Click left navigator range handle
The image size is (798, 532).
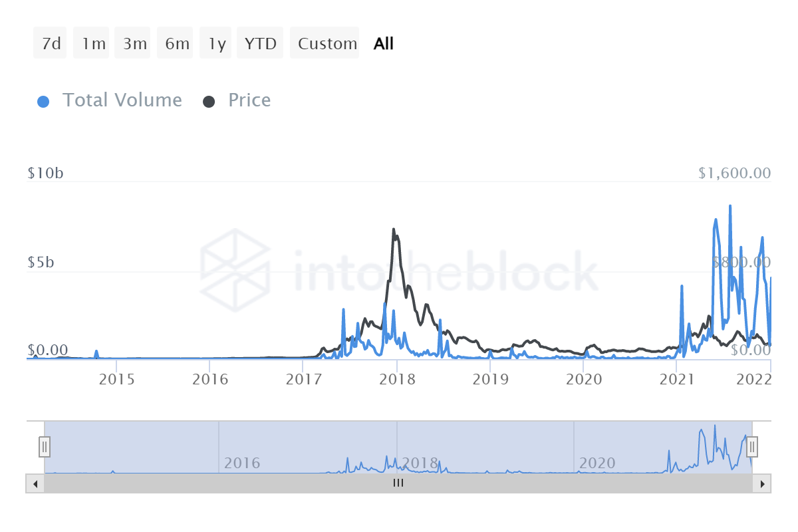coord(45,447)
